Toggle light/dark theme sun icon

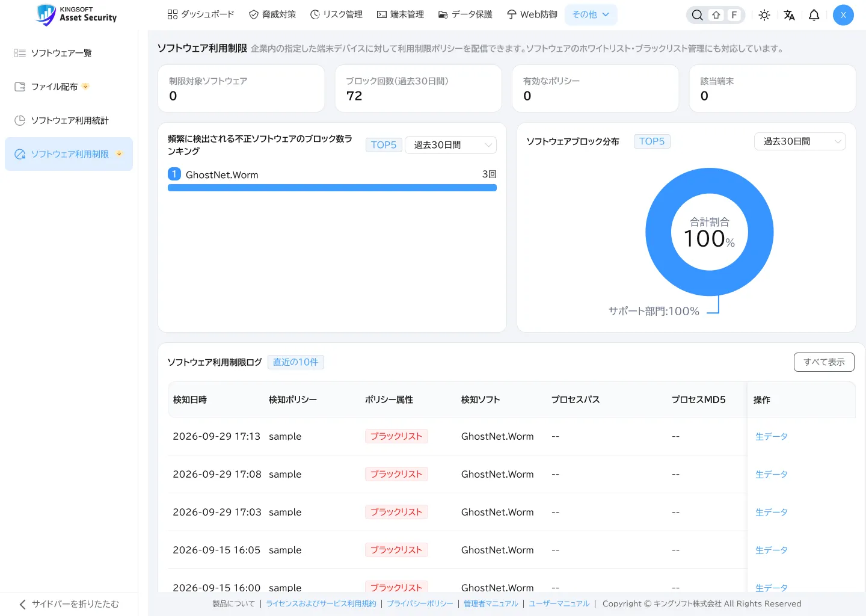tap(764, 15)
